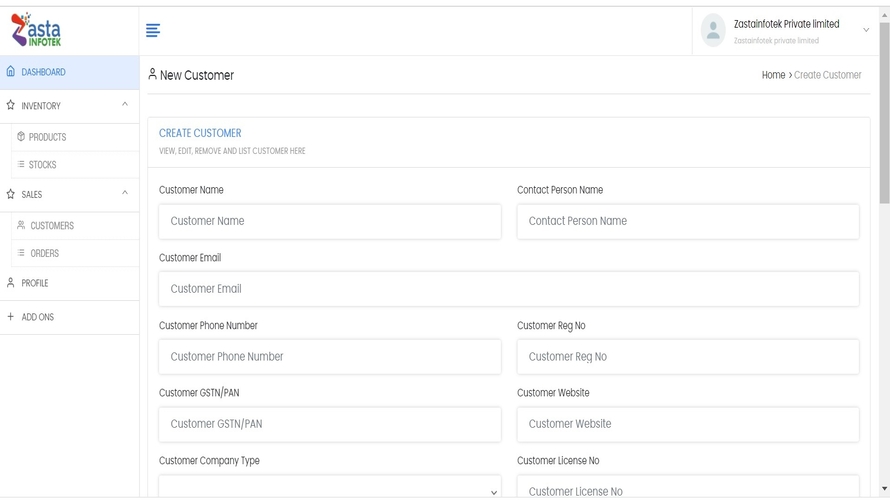Click the Dashboard home icon
The width and height of the screenshot is (890, 500).
pos(11,72)
